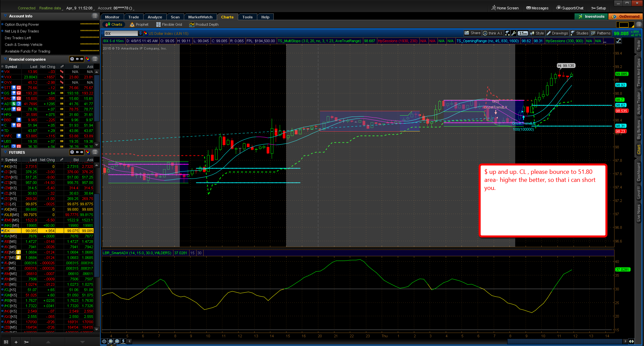
Task: Click the /DX symbol input field
Action: [121, 33]
